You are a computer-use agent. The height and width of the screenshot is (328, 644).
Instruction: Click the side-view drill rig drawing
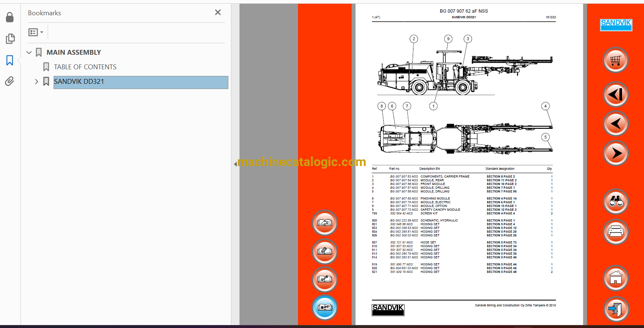click(465, 73)
